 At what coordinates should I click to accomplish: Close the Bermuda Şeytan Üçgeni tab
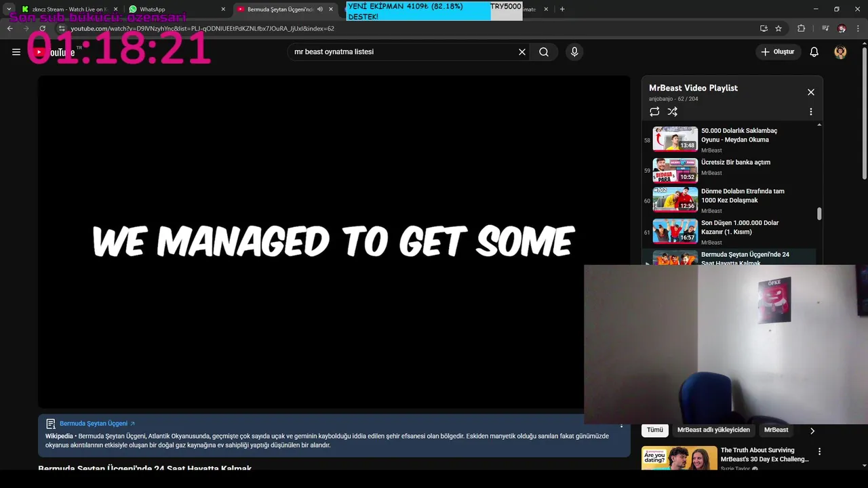click(x=331, y=9)
